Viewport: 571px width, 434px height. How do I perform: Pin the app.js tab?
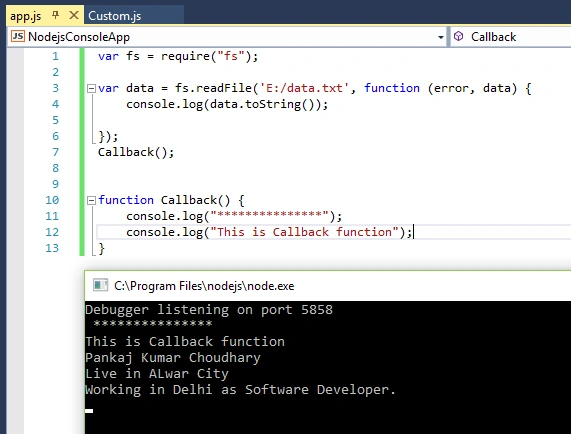point(55,15)
